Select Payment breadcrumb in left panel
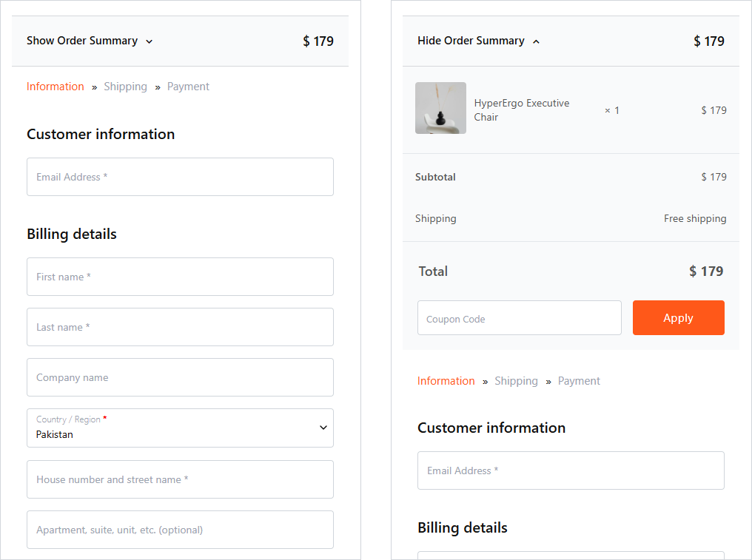752x560 pixels. [x=188, y=87]
